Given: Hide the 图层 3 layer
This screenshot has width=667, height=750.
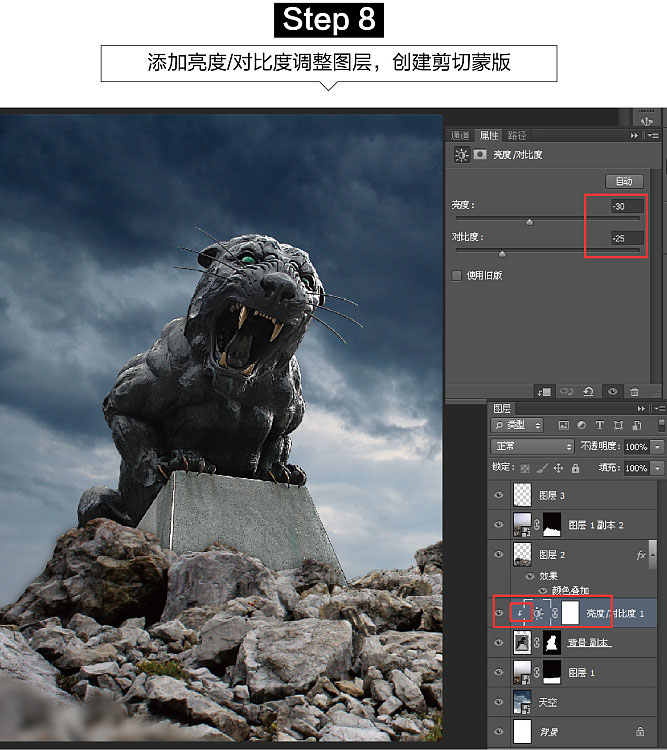Looking at the screenshot, I should (x=499, y=494).
